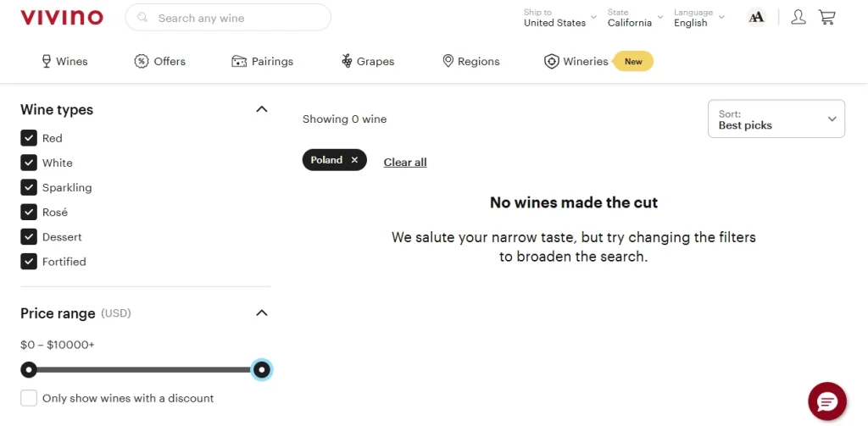
Task: Open the Wineries menu
Action: coord(576,62)
